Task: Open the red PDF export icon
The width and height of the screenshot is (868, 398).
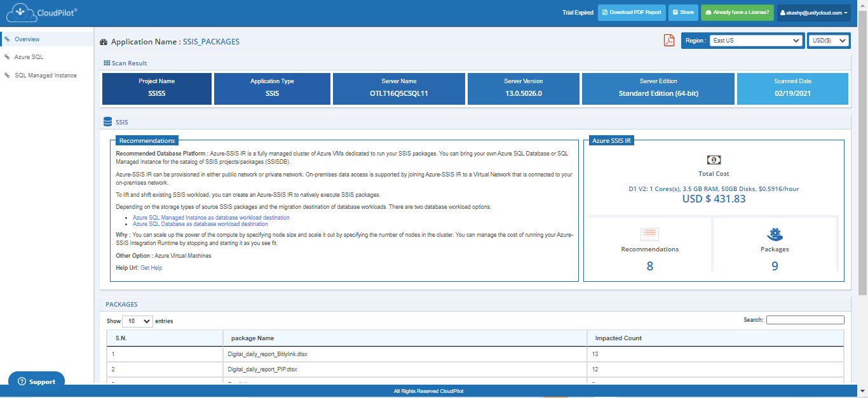Action: (669, 41)
